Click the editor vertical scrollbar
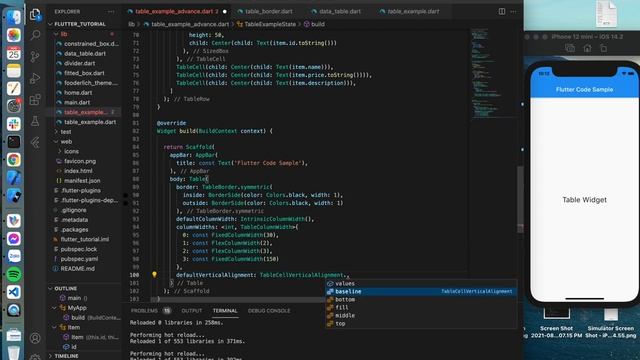The width and height of the screenshot is (640, 360). tap(520, 200)
